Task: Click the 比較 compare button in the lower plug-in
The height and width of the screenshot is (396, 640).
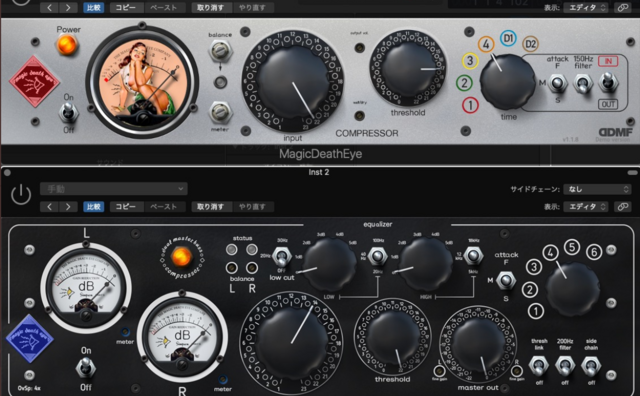Action: [93, 207]
